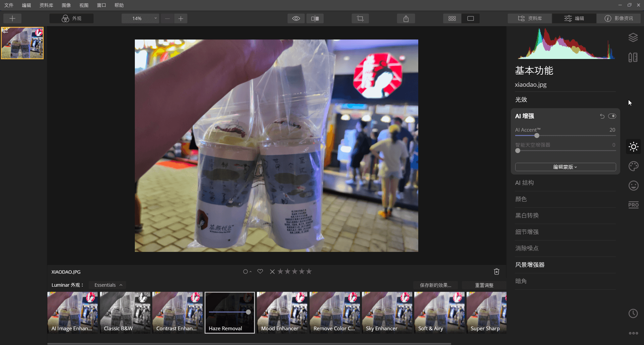Viewport: 644px width, 345px height.
Task: Switch to the 资料库 tab
Action: (530, 18)
